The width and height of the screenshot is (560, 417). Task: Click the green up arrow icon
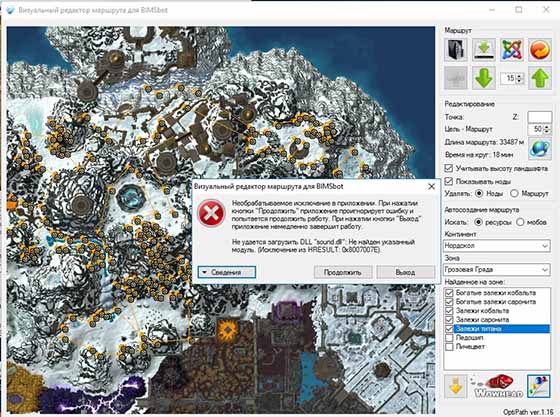540,77
